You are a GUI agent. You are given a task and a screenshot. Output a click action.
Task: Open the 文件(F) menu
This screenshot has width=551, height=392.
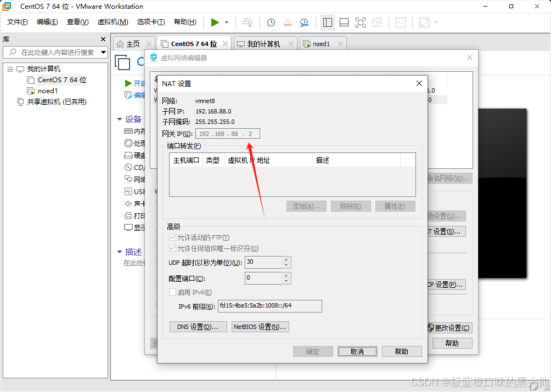tap(17, 22)
